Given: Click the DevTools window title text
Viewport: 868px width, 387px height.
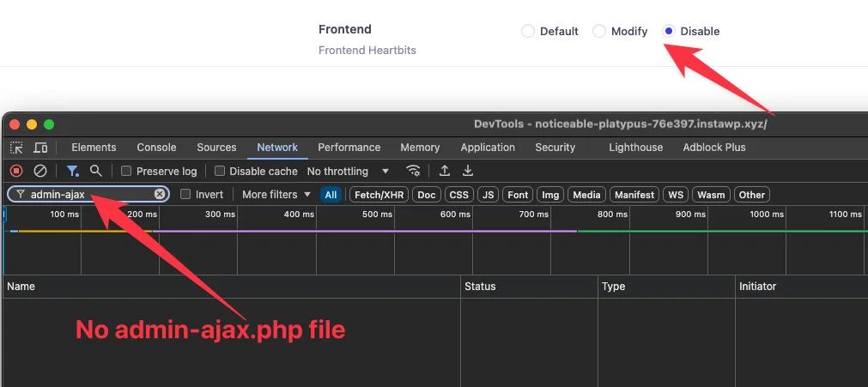Looking at the screenshot, I should [x=620, y=124].
